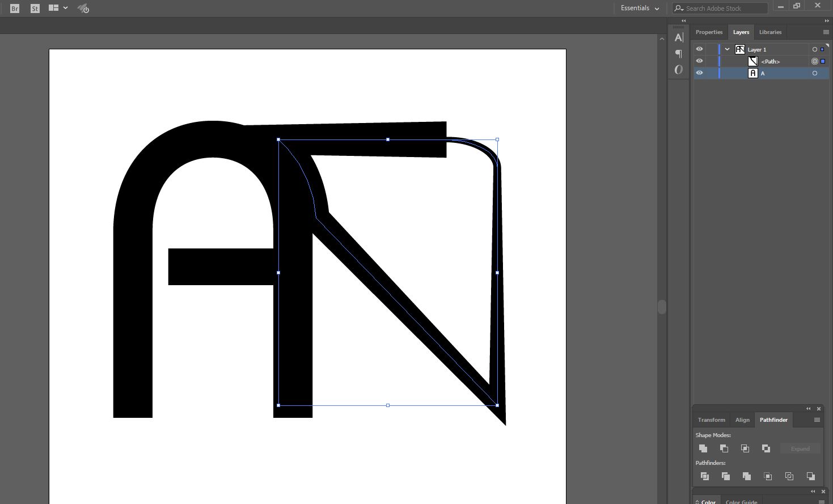This screenshot has width=833, height=504.
Task: Switch to the Color Guide tab
Action: 741,501
